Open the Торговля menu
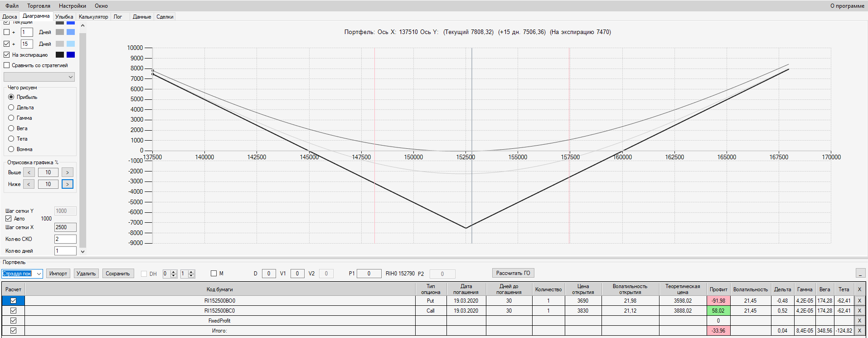This screenshot has height=338, width=868. coord(39,6)
